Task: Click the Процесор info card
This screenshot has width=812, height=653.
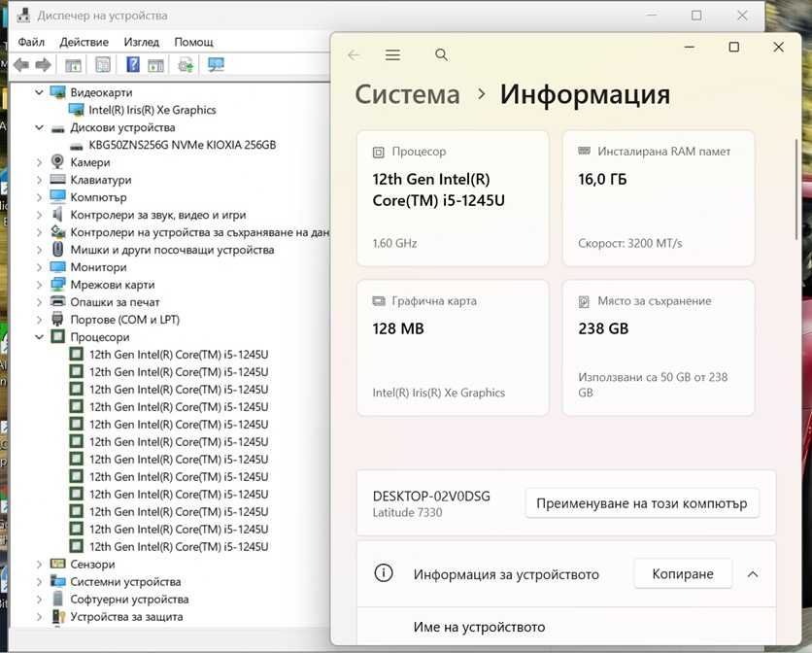Action: [453, 198]
